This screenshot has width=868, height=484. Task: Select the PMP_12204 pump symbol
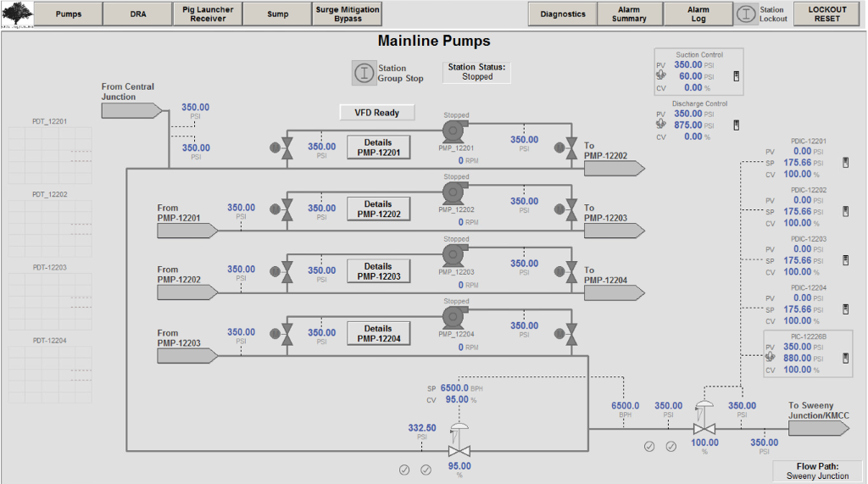click(x=456, y=318)
